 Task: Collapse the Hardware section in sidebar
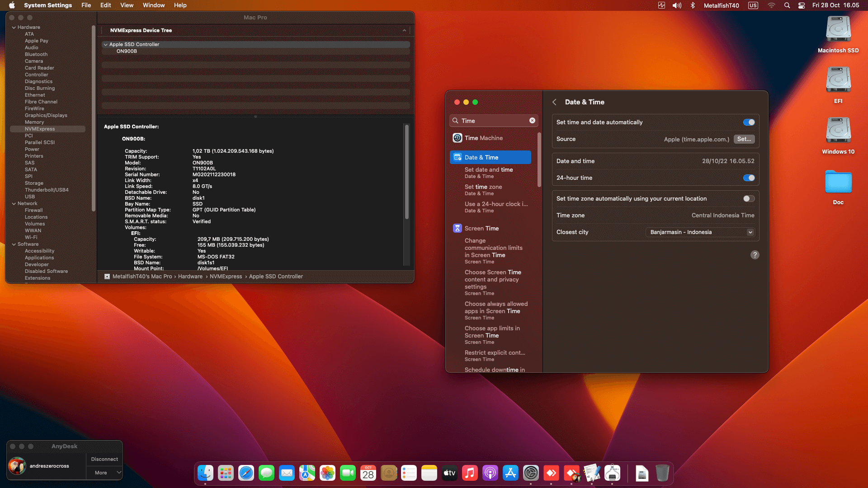(x=14, y=28)
